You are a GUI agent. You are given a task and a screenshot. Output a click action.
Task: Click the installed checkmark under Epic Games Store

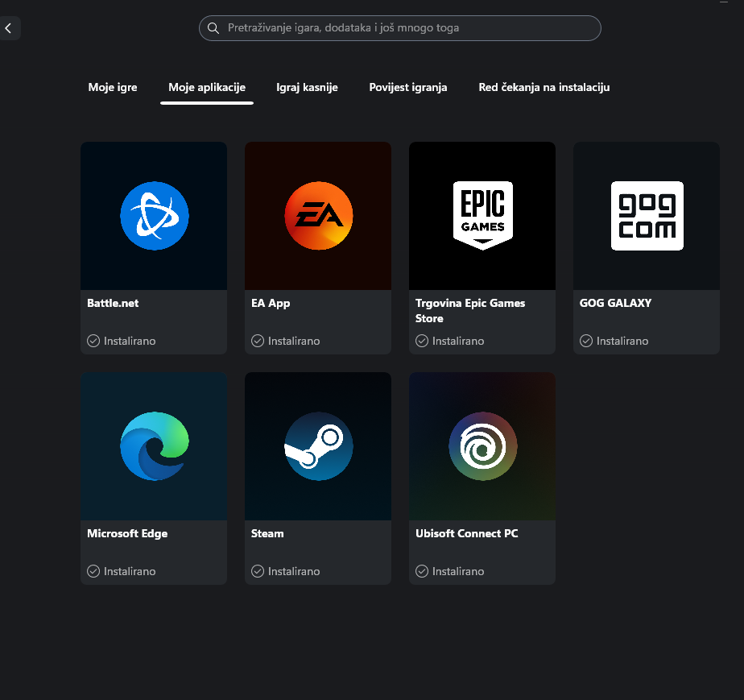click(x=422, y=341)
